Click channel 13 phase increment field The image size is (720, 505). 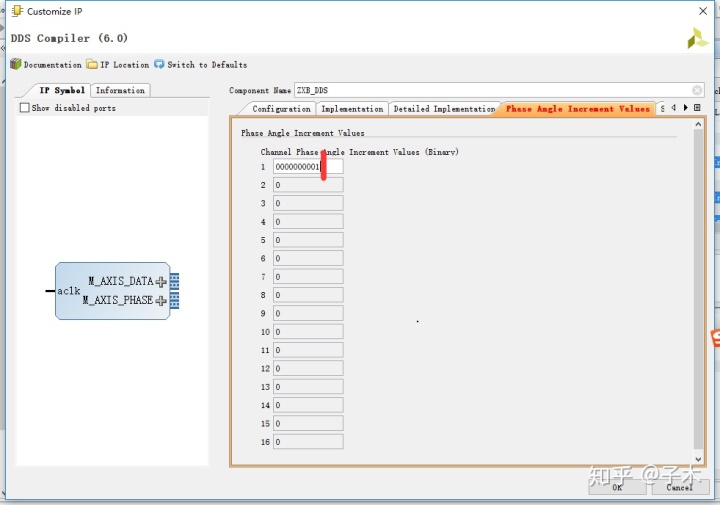click(308, 387)
